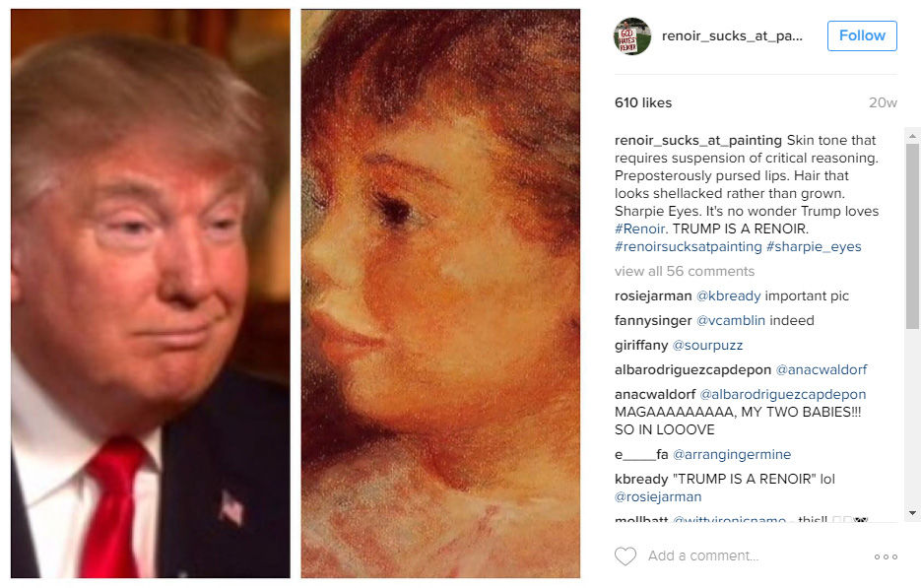This screenshot has width=921, height=588.
Task: Open the @sourpuzz mention link
Action: click(707, 346)
